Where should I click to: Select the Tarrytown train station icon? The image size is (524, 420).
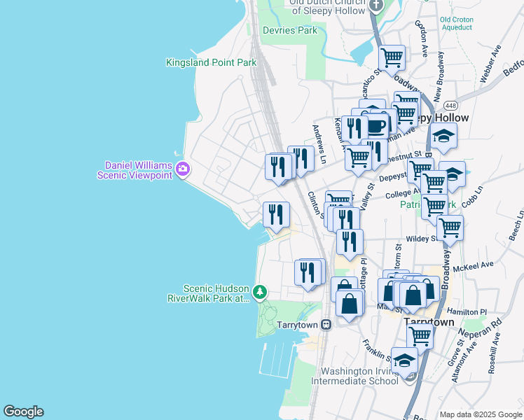[x=326, y=325]
